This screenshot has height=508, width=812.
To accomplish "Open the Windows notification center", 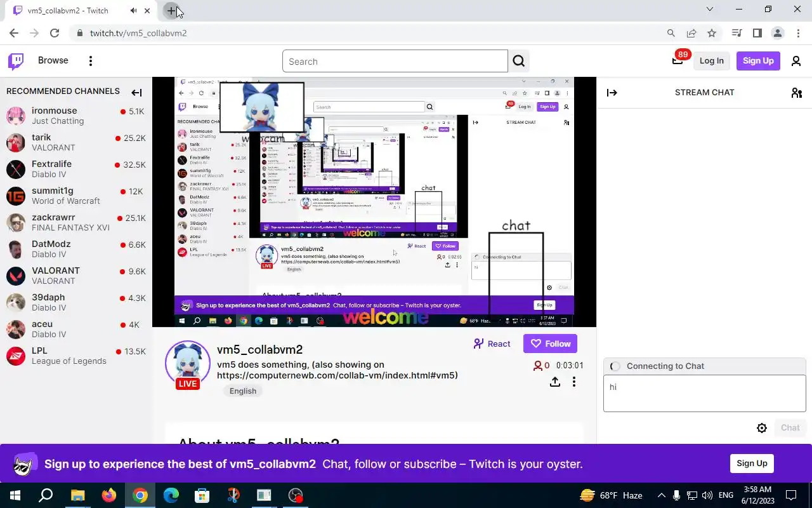I will [791, 495].
